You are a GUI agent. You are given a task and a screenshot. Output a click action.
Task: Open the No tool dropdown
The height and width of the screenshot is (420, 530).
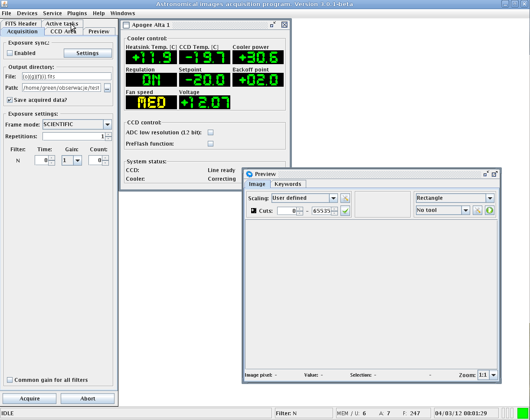pos(466,210)
